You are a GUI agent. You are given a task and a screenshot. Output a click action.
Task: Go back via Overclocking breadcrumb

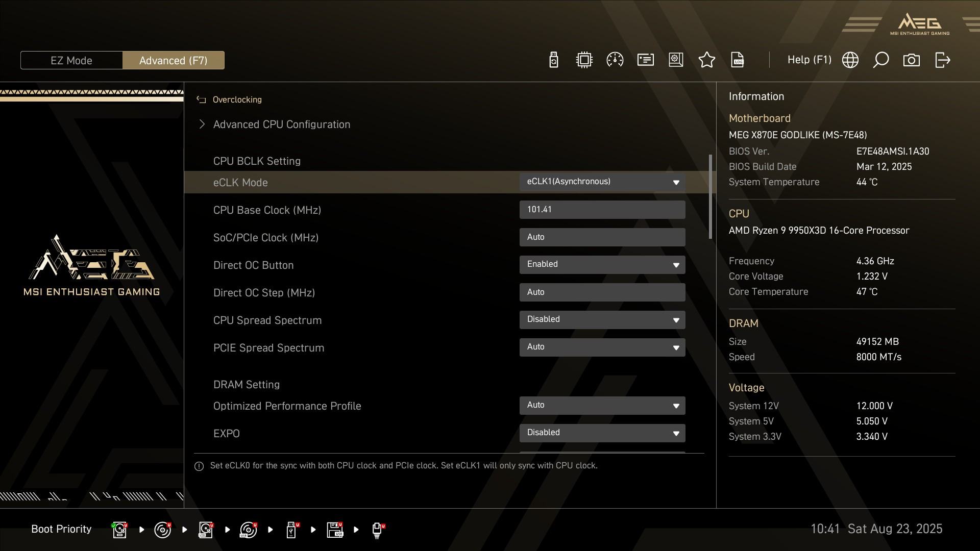[x=236, y=100]
